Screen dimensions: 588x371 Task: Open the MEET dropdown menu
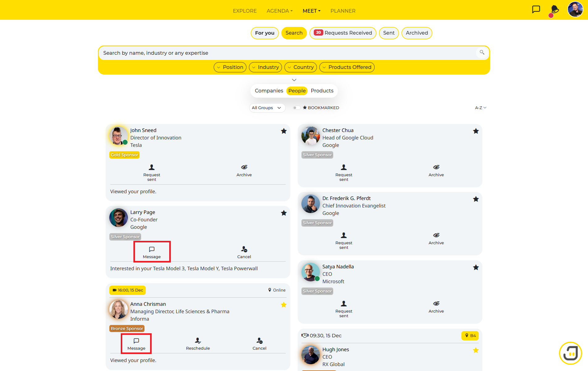pyautogui.click(x=312, y=11)
